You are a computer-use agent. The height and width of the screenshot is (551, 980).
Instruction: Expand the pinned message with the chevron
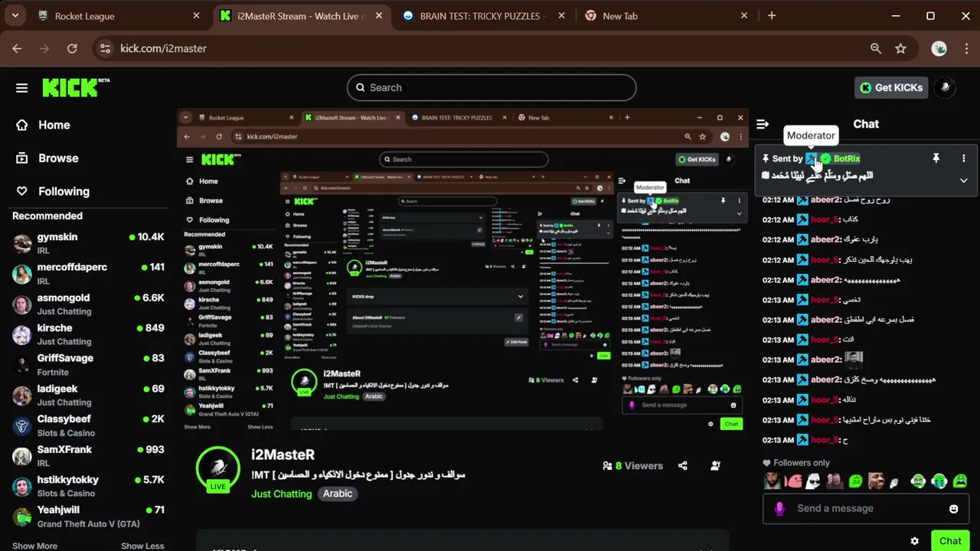click(x=963, y=181)
